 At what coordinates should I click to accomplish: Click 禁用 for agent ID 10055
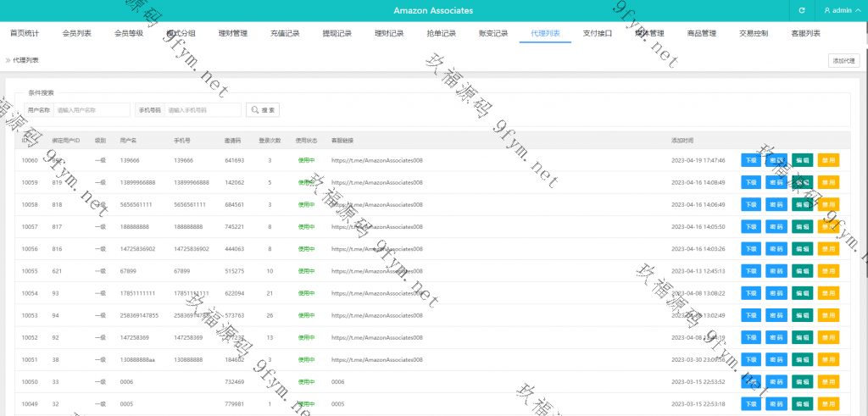828,270
